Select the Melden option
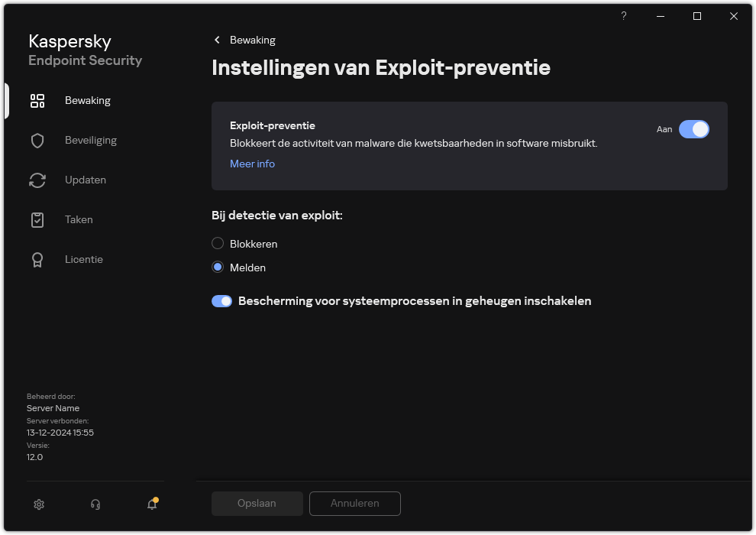This screenshot has width=756, height=535. [217, 267]
